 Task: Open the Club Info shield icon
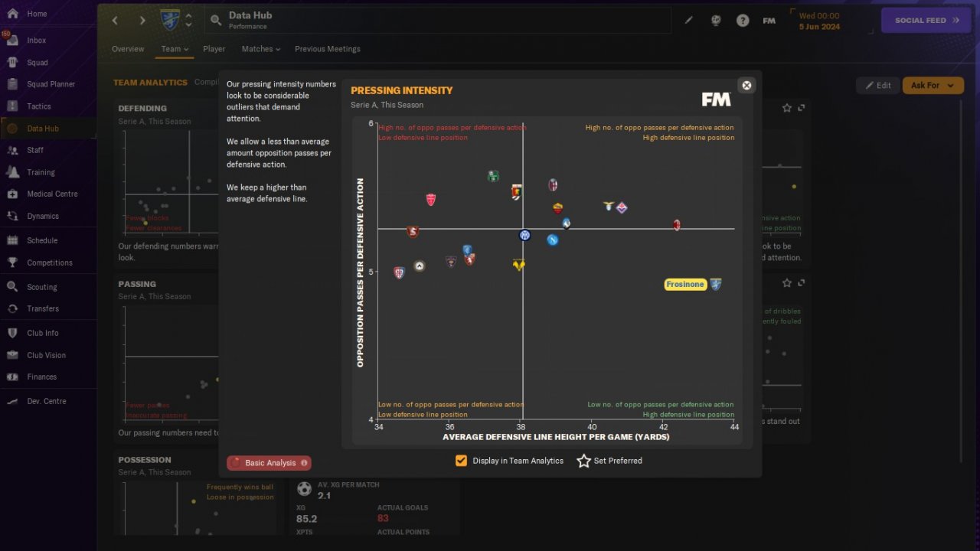pyautogui.click(x=12, y=333)
